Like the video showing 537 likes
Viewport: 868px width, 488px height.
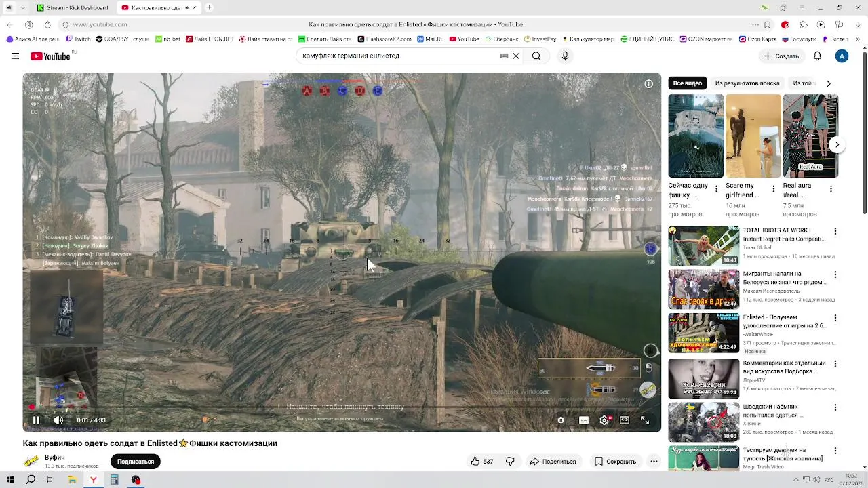click(x=482, y=462)
